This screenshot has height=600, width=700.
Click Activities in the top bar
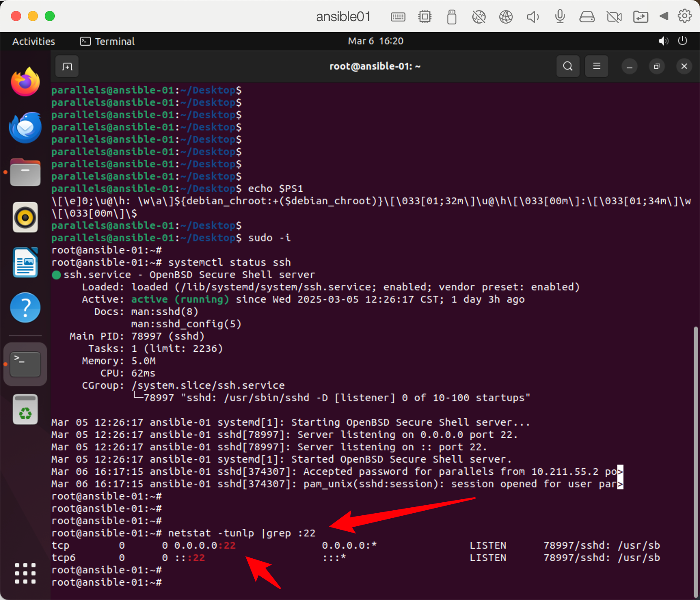tap(34, 41)
